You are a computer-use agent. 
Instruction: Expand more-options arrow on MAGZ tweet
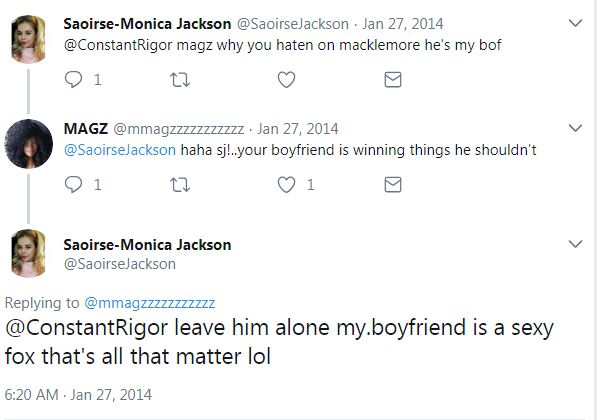(575, 128)
